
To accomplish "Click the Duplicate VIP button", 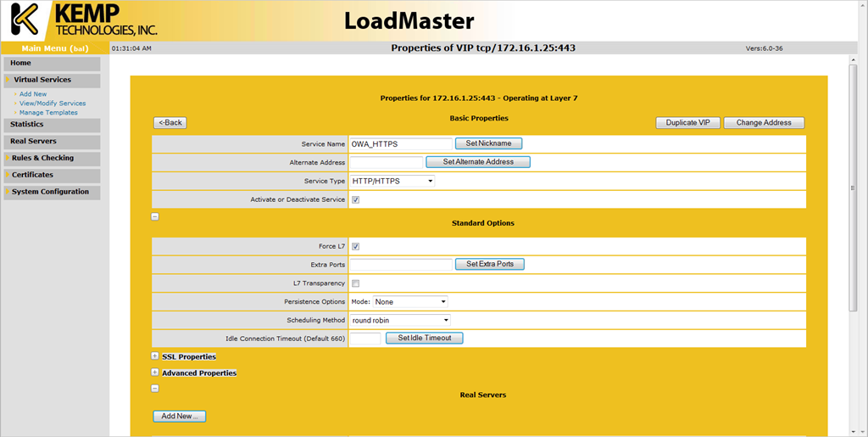I will (x=688, y=123).
